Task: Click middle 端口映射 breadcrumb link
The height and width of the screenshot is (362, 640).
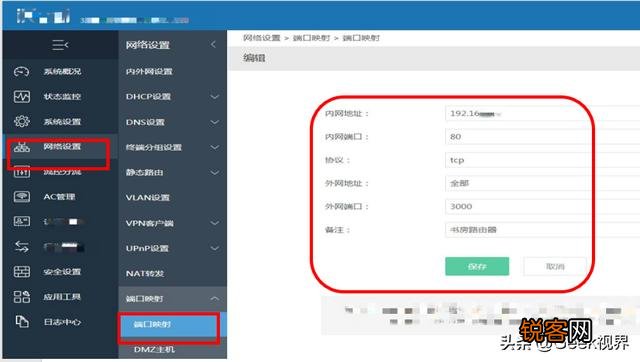Action: (x=311, y=38)
